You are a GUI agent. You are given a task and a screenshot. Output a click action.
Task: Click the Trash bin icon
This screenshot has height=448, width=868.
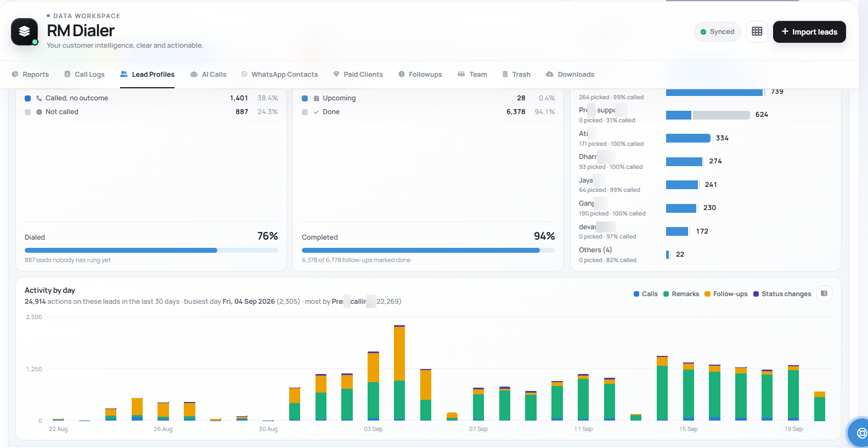[x=505, y=74]
